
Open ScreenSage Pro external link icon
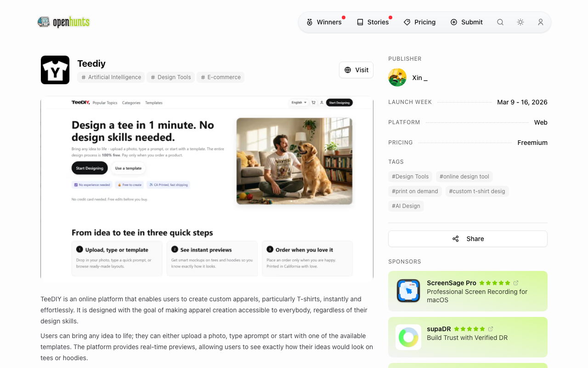tap(516, 283)
